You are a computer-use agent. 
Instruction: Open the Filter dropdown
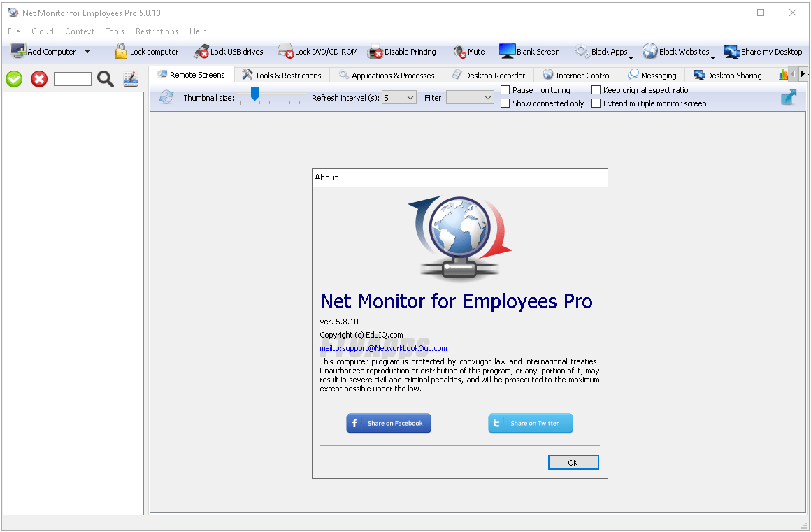click(470, 97)
